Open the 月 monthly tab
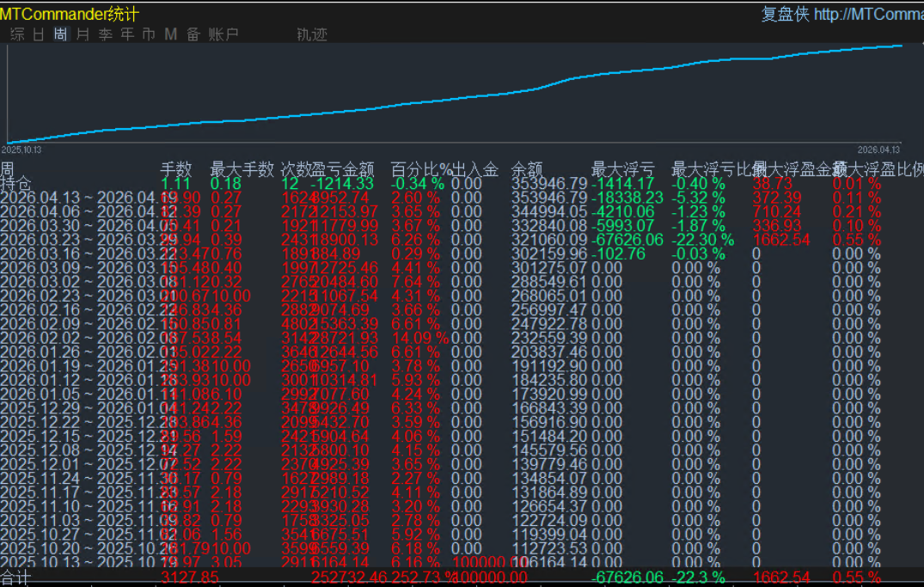 tap(83, 34)
